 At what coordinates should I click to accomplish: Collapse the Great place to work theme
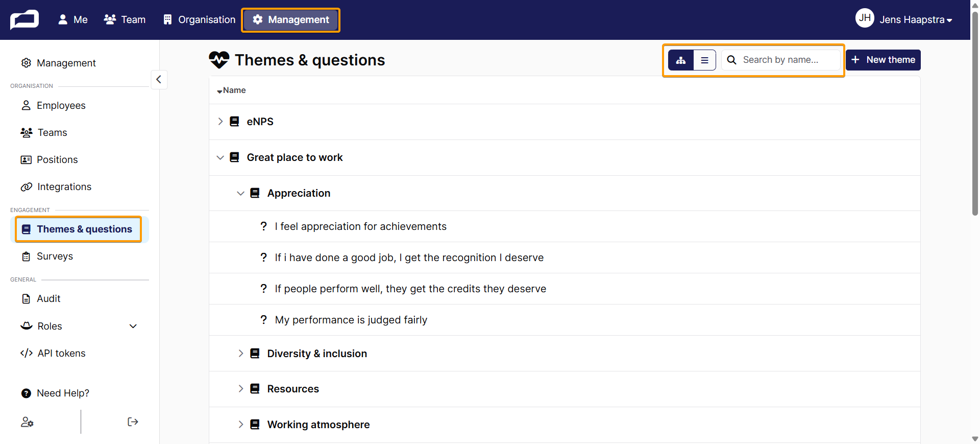tap(220, 157)
